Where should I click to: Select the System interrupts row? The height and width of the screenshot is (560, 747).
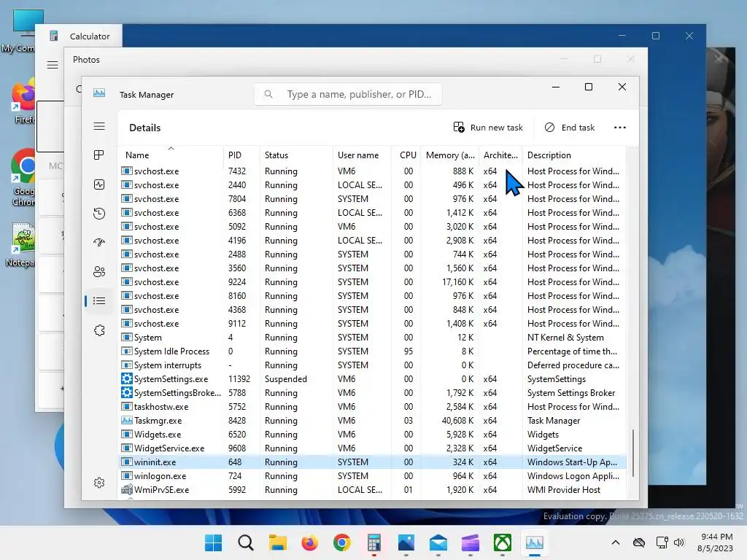372,365
